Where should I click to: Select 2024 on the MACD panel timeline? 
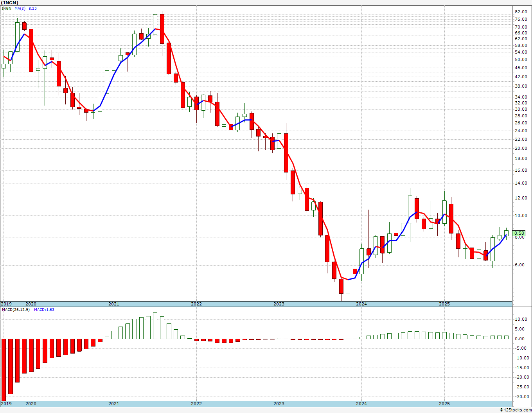(x=361, y=403)
